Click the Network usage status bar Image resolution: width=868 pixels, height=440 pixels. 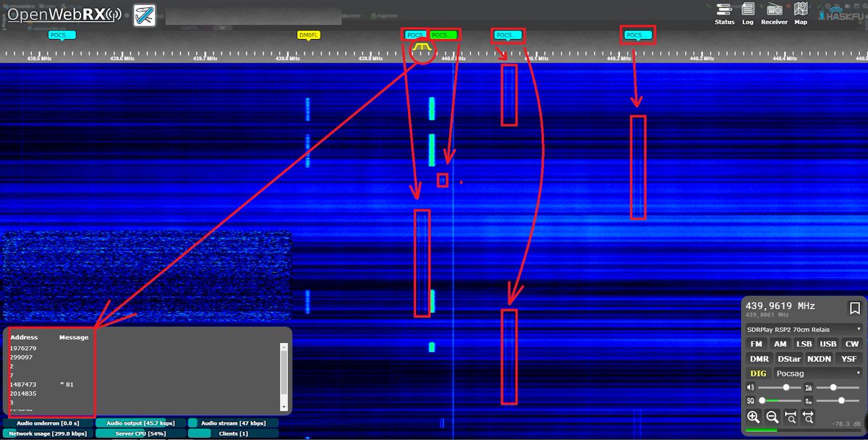point(47,433)
